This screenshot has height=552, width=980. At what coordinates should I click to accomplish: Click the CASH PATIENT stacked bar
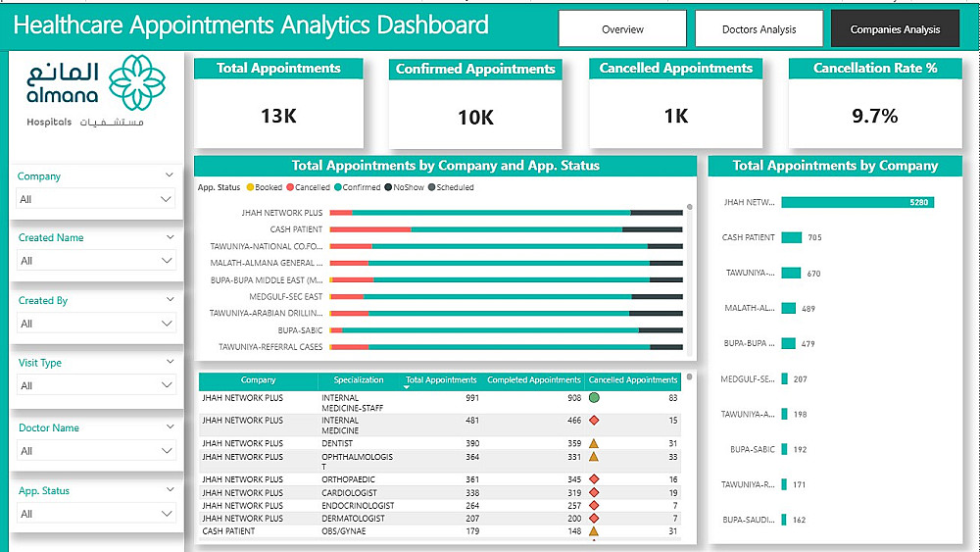tap(507, 229)
